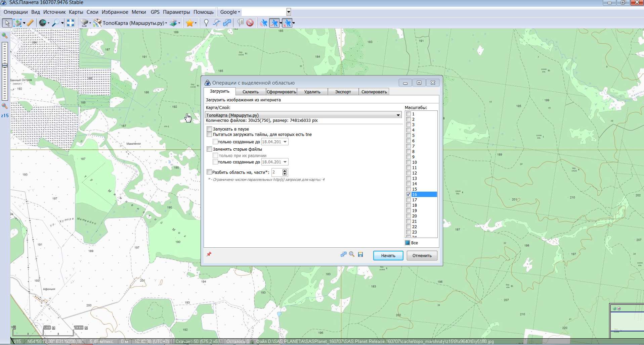Check the 'Разбить область на, части' option
Image resolution: width=644 pixels, height=345 pixels.
[x=209, y=172]
